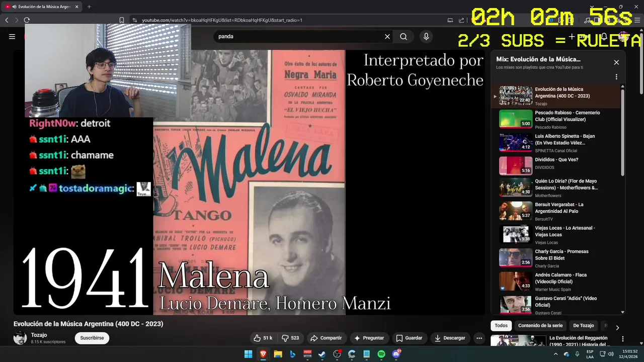Screen dimensions: 644x362
Task: Bookmark this page in the address bar
Action: point(122,20)
